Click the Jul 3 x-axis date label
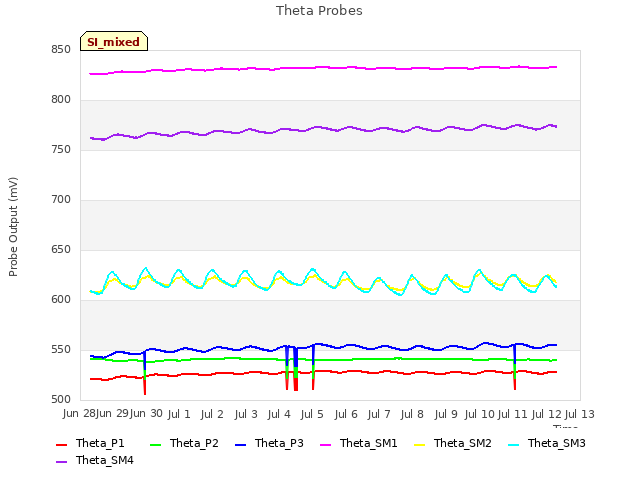This screenshot has width=640, height=480. tap(246, 414)
